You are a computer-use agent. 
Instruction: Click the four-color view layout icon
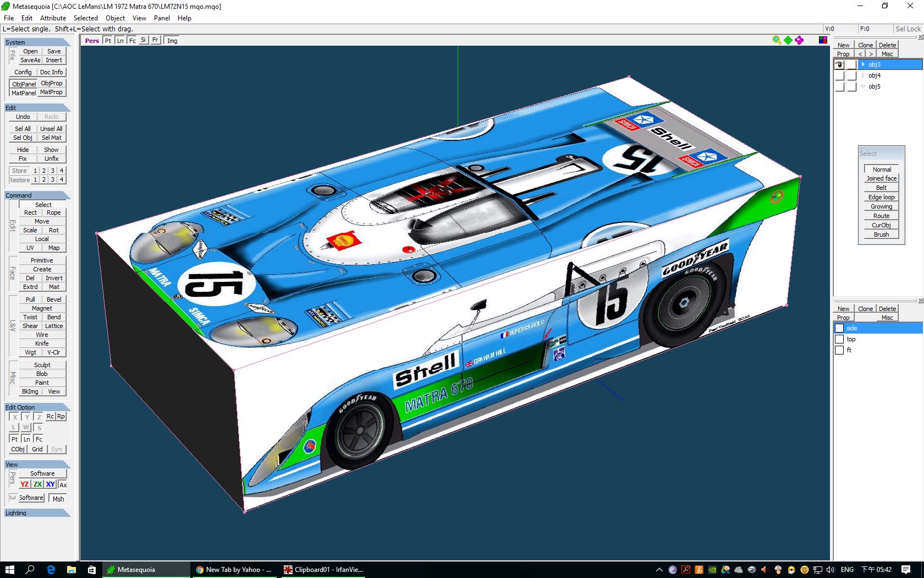pos(823,40)
